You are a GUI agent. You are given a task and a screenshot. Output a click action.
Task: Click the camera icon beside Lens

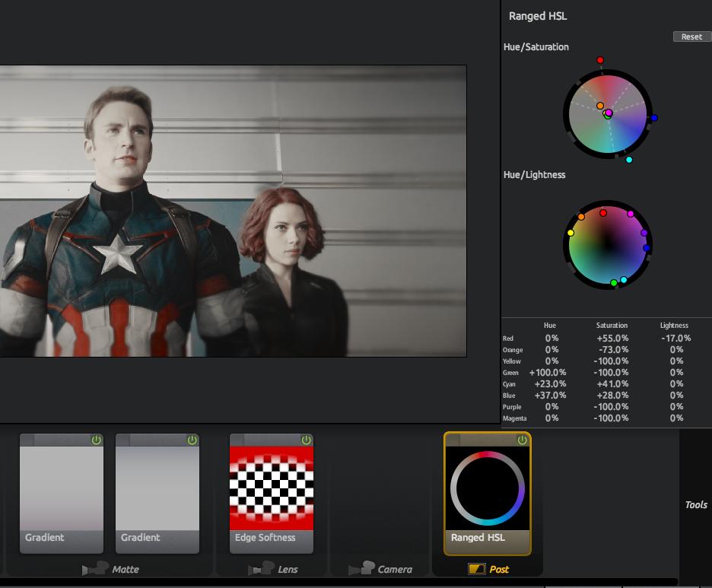261,568
